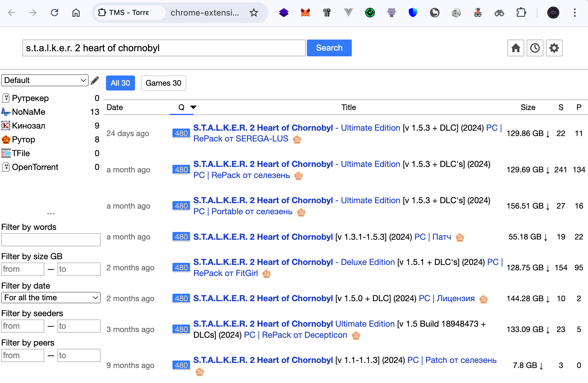Open settings gear icon
588x383 pixels.
554,48
